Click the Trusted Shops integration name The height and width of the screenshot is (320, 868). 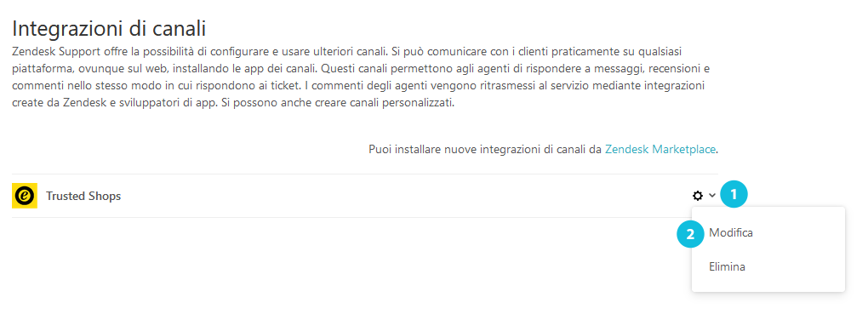pos(83,196)
